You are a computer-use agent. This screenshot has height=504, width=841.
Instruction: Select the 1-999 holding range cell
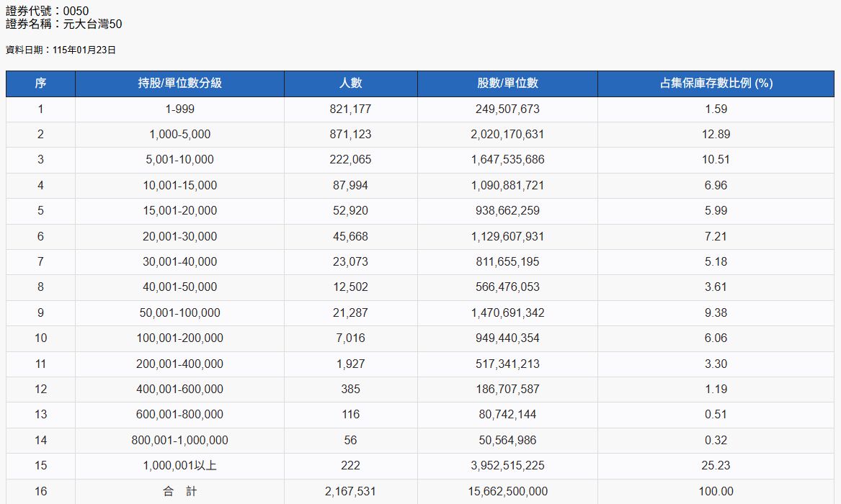click(179, 109)
